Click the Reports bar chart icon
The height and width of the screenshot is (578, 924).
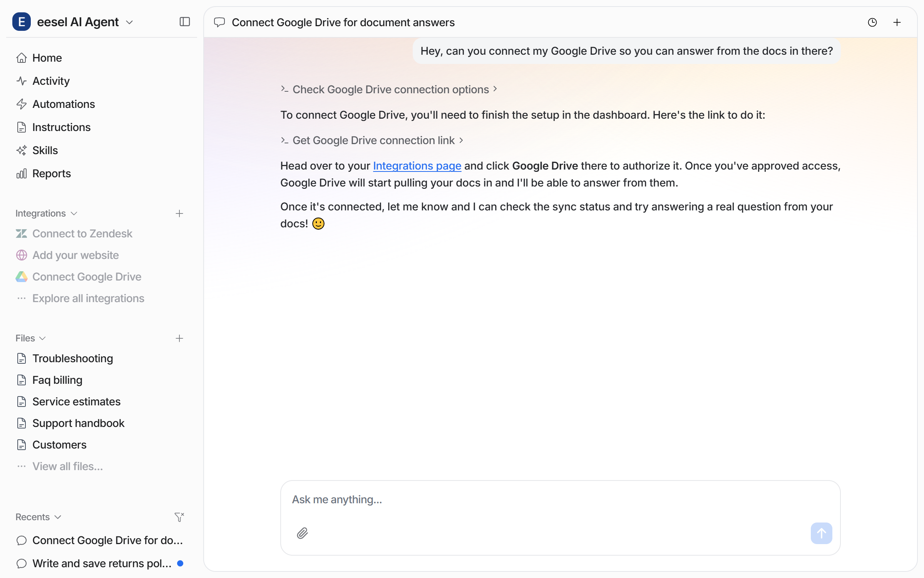[x=22, y=173]
